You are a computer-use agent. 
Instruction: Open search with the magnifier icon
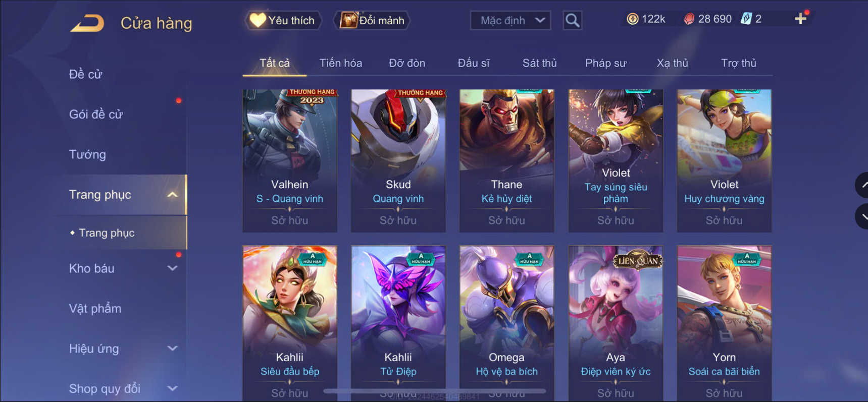pyautogui.click(x=572, y=20)
